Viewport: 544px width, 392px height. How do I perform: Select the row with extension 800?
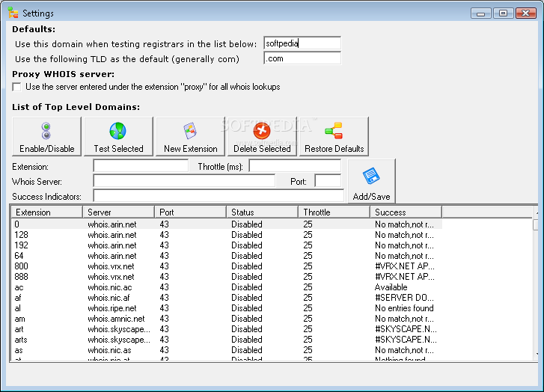pos(227,266)
